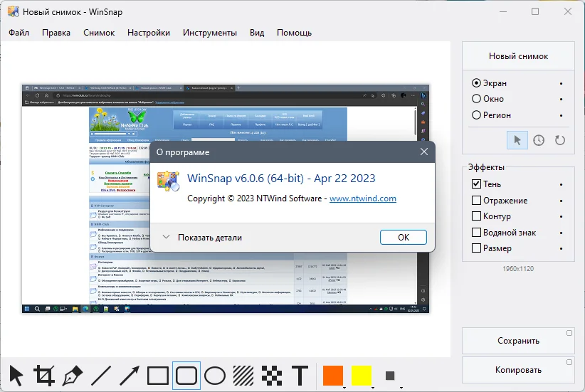Select the Pixelate mosaic tool
Image resolution: width=585 pixels, height=392 pixels.
pos(272,375)
